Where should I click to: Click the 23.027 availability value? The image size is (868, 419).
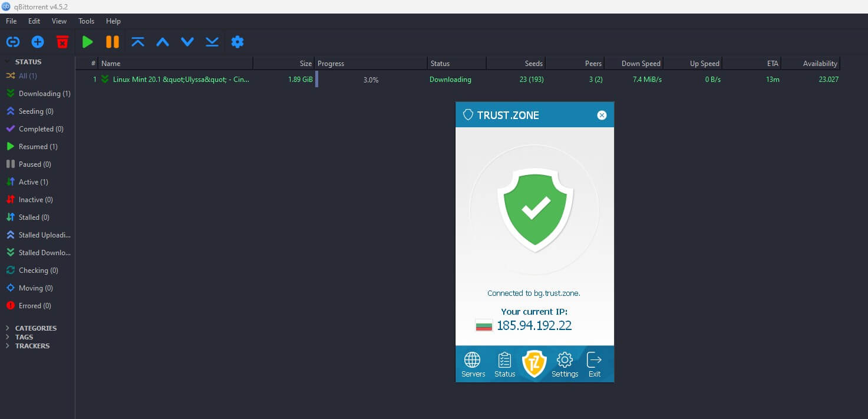(829, 80)
